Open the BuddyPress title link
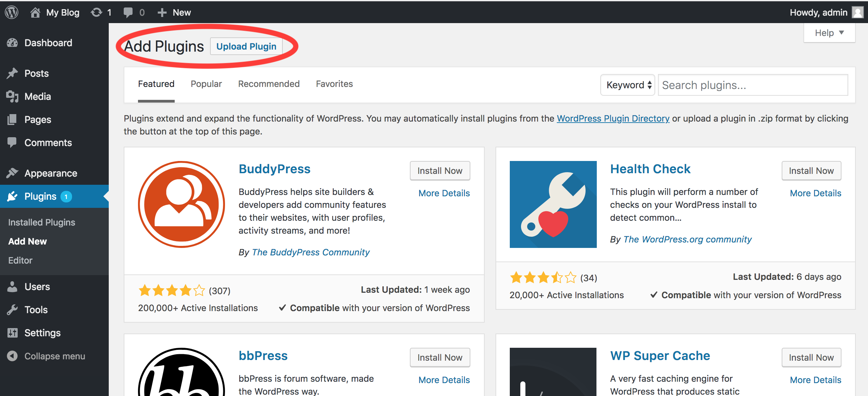Viewport: 868px width, 396px height. 275,169
